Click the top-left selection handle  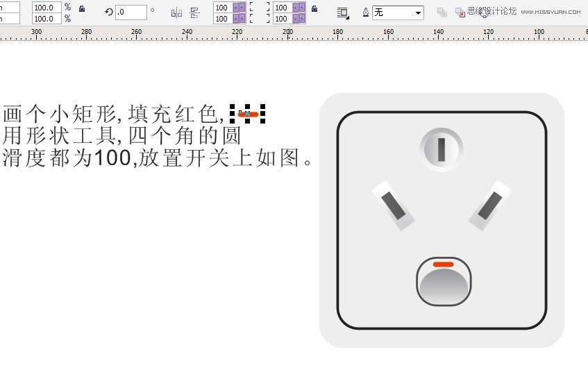[x=232, y=106]
